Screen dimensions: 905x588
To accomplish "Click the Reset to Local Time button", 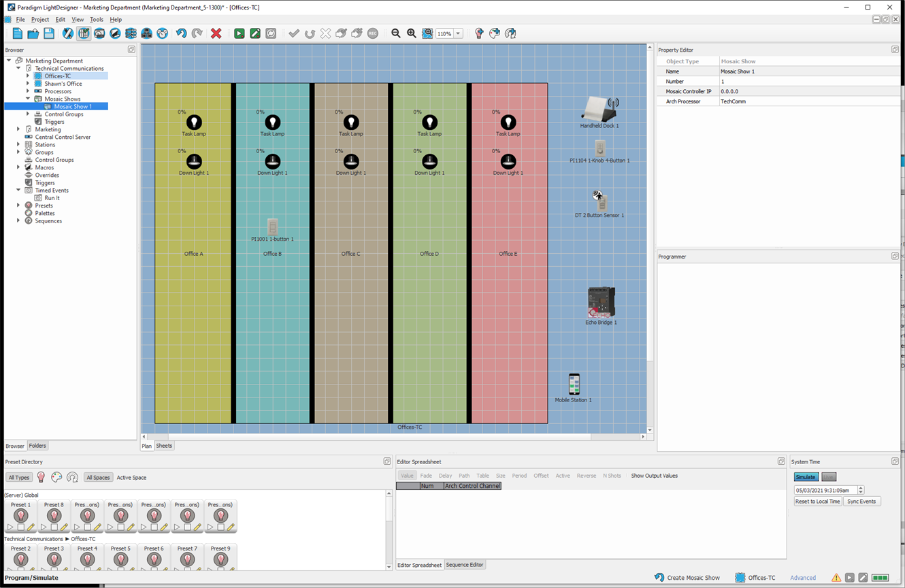I will coord(817,501).
